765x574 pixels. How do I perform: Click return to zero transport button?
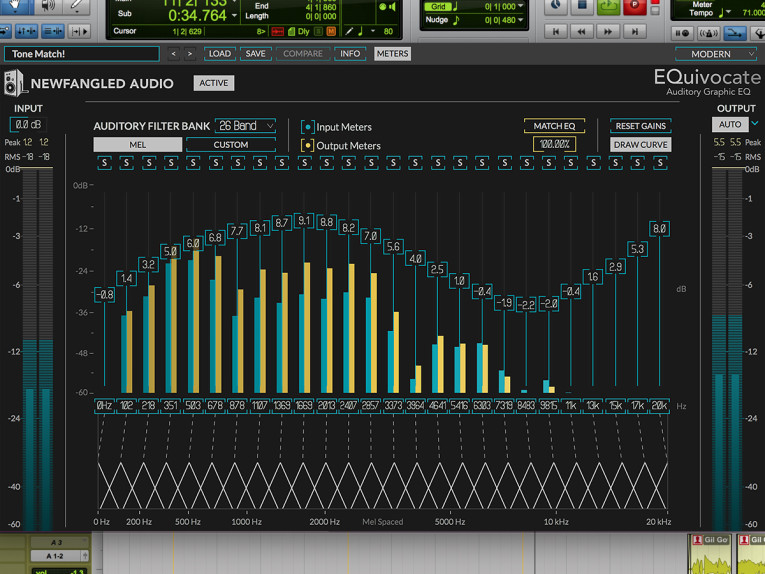tap(556, 32)
